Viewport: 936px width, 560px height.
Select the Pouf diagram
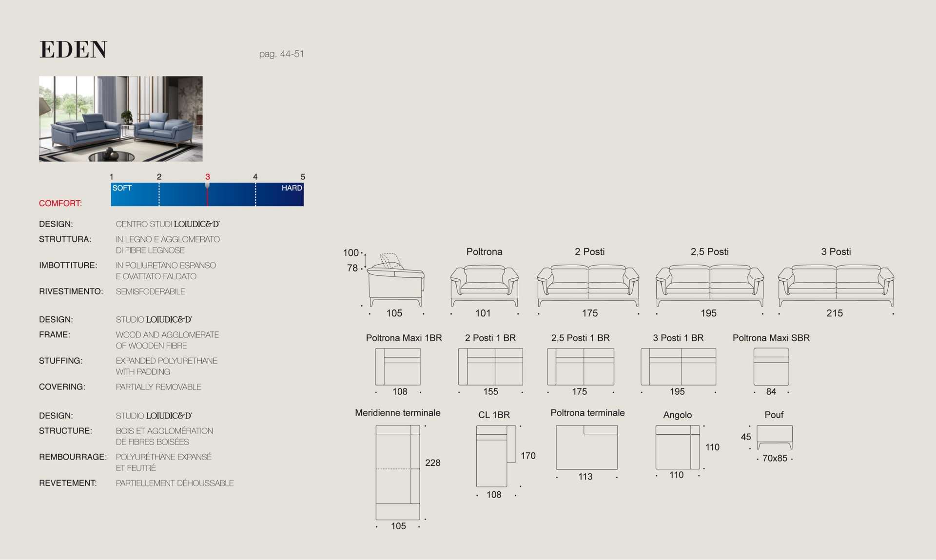[x=774, y=437]
